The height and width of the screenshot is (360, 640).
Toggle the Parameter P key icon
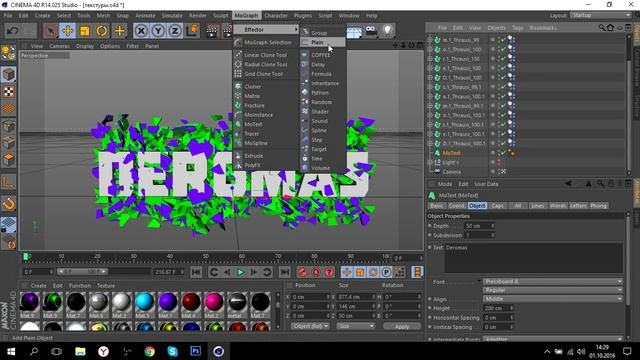(386, 272)
